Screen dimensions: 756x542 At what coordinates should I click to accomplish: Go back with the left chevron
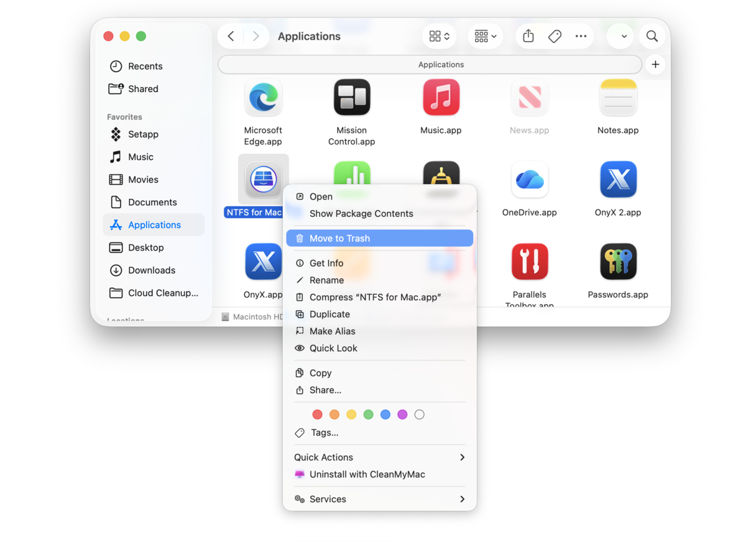point(231,36)
